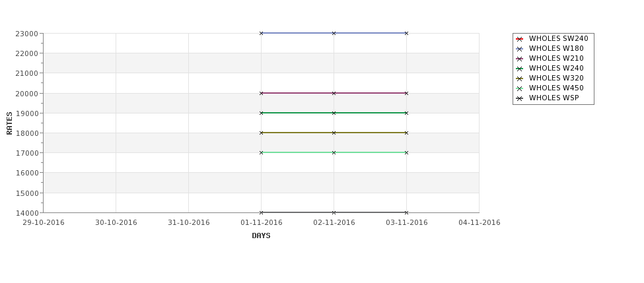Screen dimensions: 644x283
Task: Click the DAYS x-axis title
Action: [x=261, y=236]
